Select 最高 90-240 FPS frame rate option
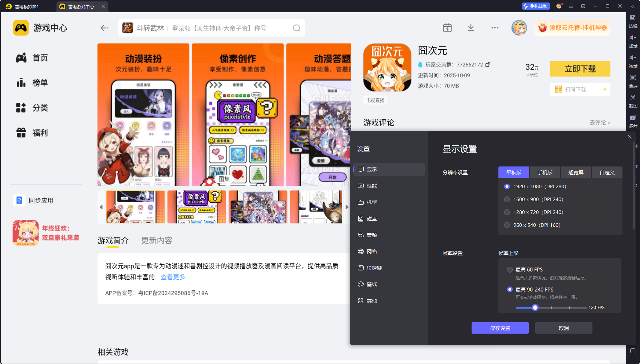The image size is (640, 364). (x=530, y=289)
